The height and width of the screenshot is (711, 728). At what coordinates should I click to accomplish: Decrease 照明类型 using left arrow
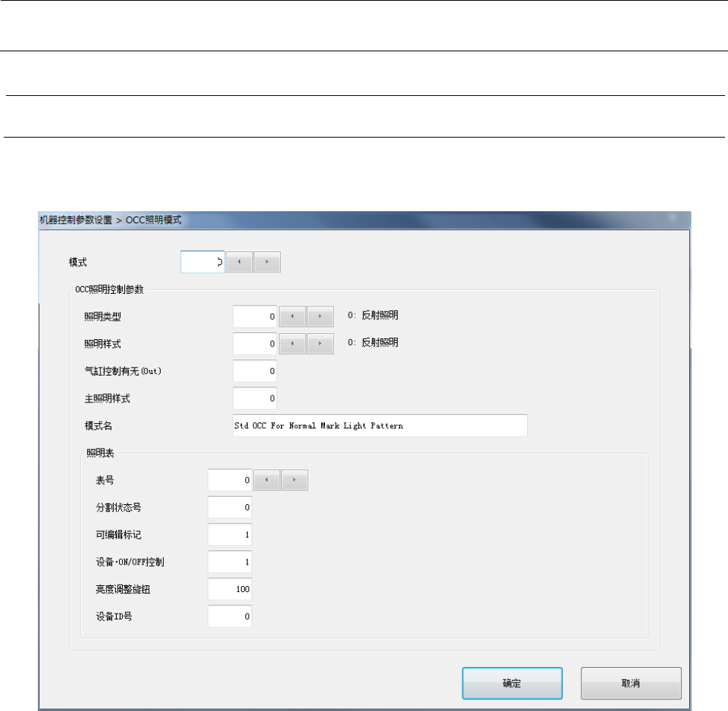[x=292, y=316]
